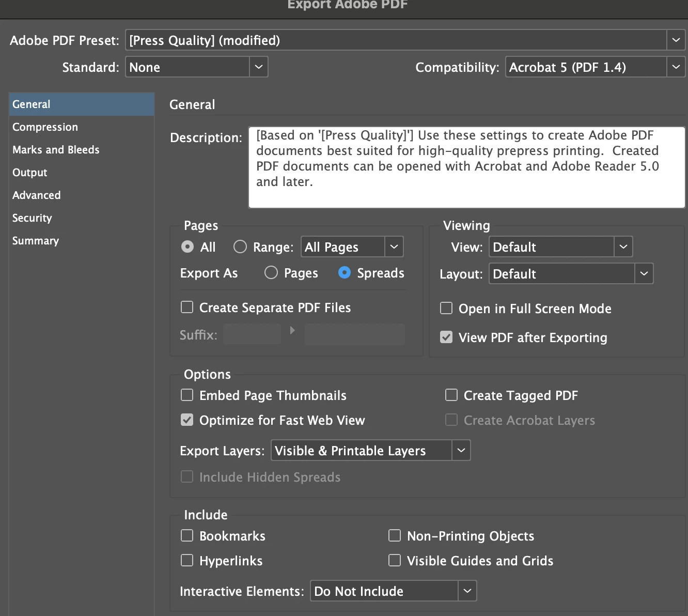688x616 pixels.
Task: Click inside the Description text box
Action: [467, 167]
